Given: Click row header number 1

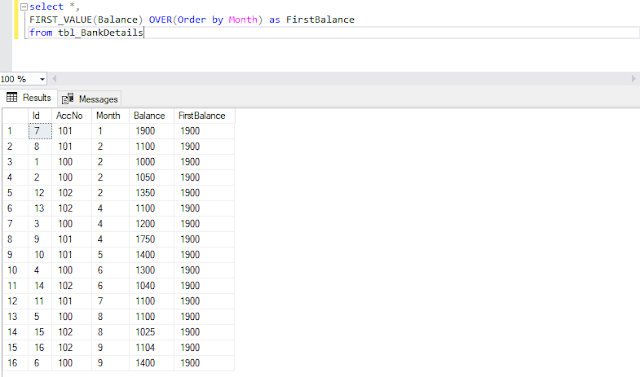Looking at the screenshot, I should click(x=16, y=131).
